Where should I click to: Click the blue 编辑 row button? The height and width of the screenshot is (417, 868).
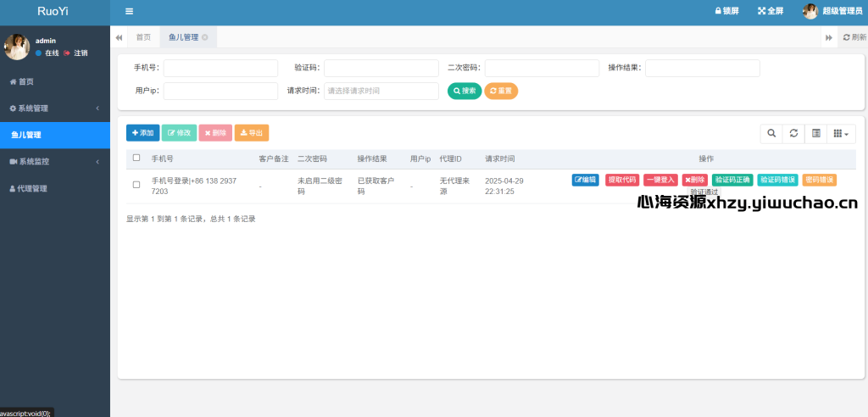[585, 180]
